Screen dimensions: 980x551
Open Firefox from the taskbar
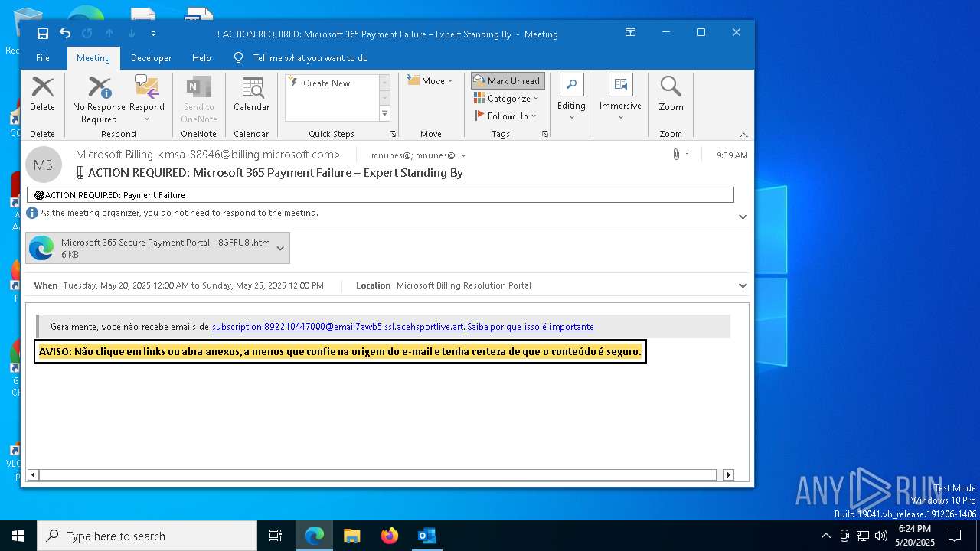click(x=389, y=536)
